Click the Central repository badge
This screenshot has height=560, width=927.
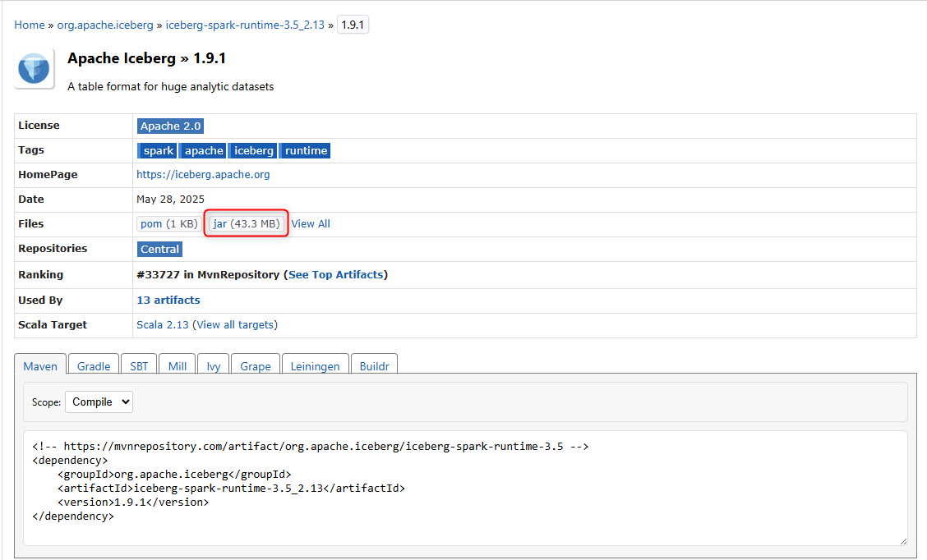point(159,250)
